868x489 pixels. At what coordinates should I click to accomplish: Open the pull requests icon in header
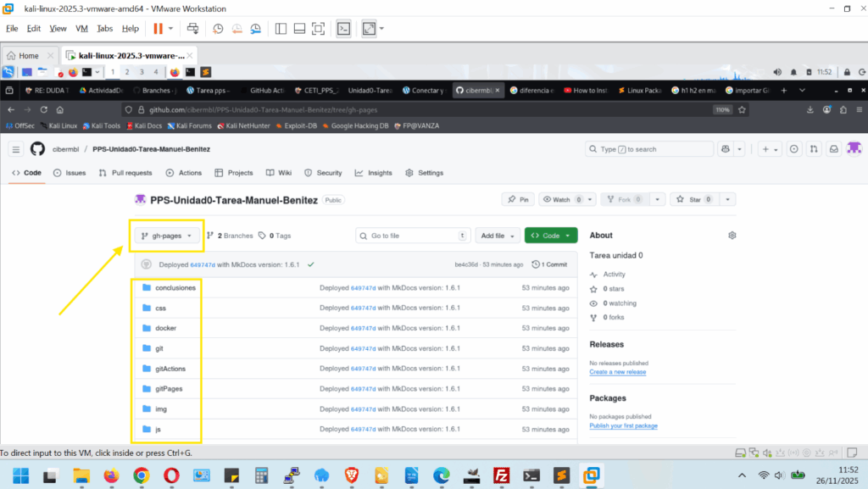pyautogui.click(x=814, y=149)
